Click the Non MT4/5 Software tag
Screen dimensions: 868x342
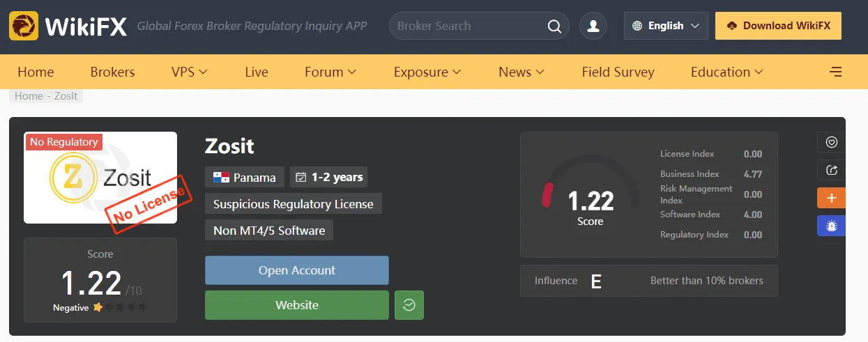click(269, 231)
